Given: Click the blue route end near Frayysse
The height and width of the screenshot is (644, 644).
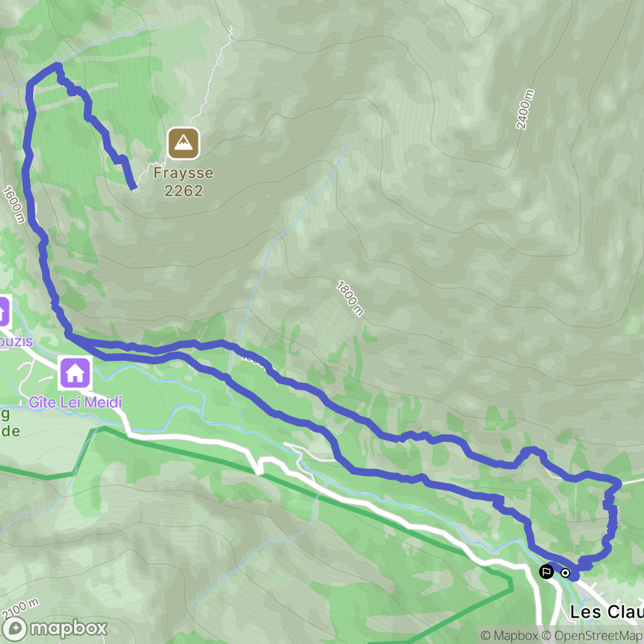Looking at the screenshot, I should (x=132, y=186).
